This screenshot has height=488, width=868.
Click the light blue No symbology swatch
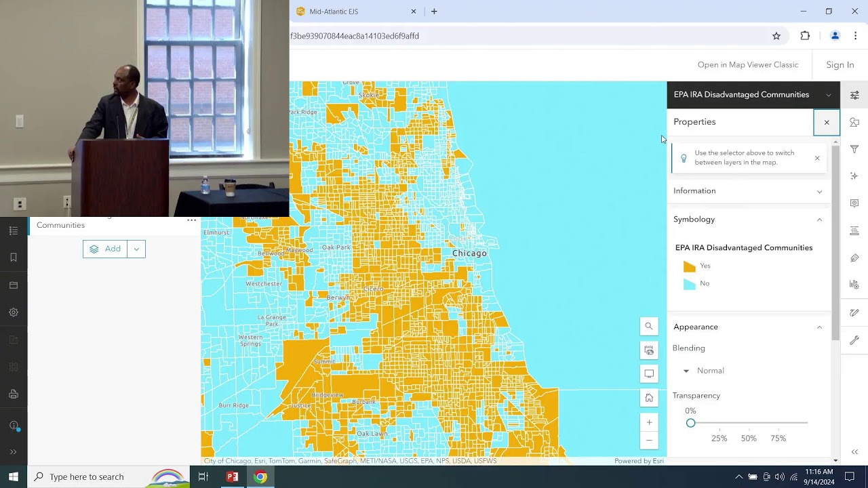point(690,284)
